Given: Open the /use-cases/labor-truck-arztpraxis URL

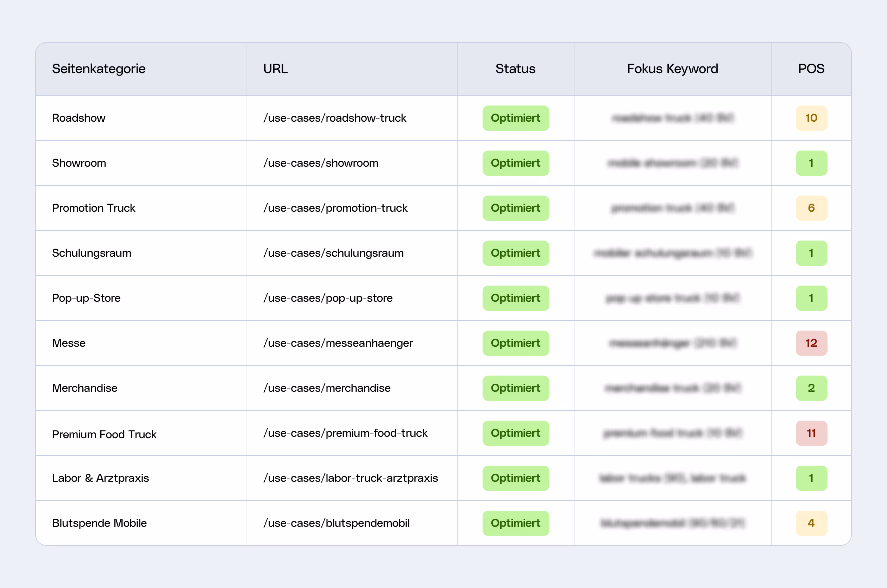Looking at the screenshot, I should (351, 478).
